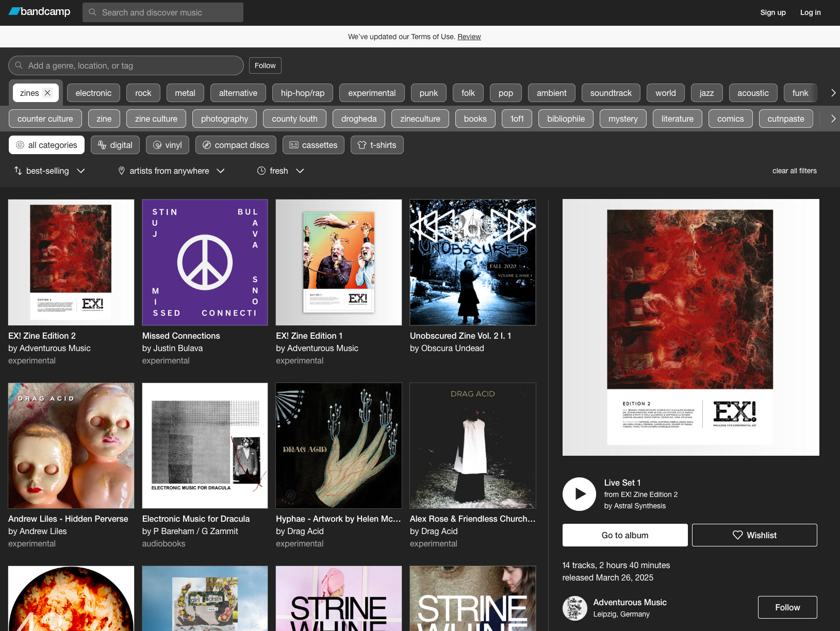This screenshot has height=631, width=840.
Task: Choose the photography related tag
Action: click(224, 119)
